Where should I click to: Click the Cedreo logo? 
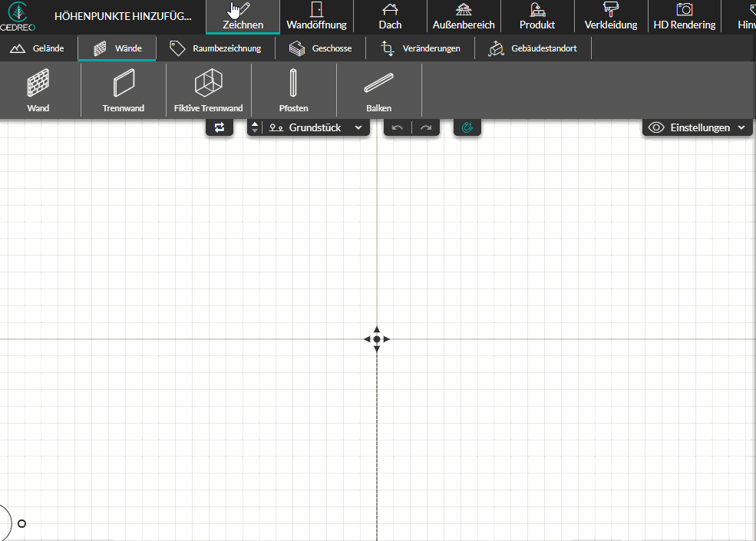coord(18,16)
